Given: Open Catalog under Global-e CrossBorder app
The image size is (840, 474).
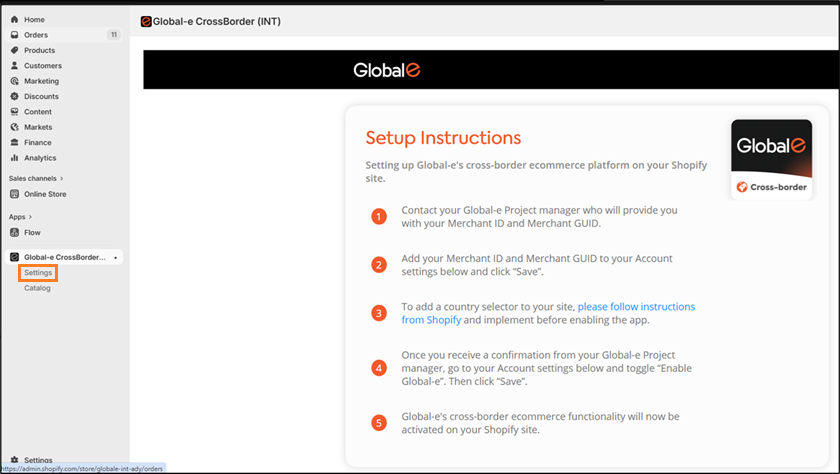Looking at the screenshot, I should pos(37,288).
